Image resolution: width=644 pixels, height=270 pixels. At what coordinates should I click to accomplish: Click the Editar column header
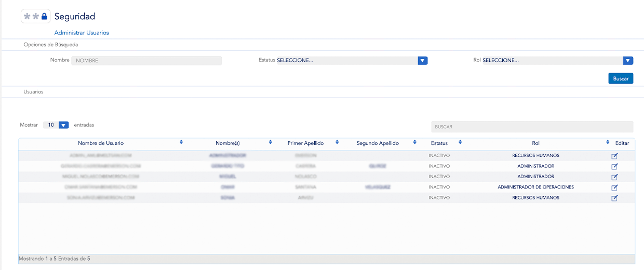pos(622,143)
